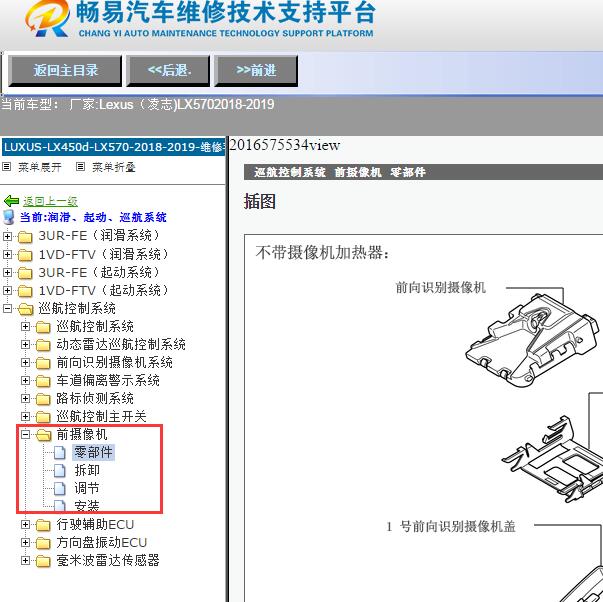Click the 返回上一级 link
Viewport: 603px width, 602px height.
pyautogui.click(x=50, y=201)
